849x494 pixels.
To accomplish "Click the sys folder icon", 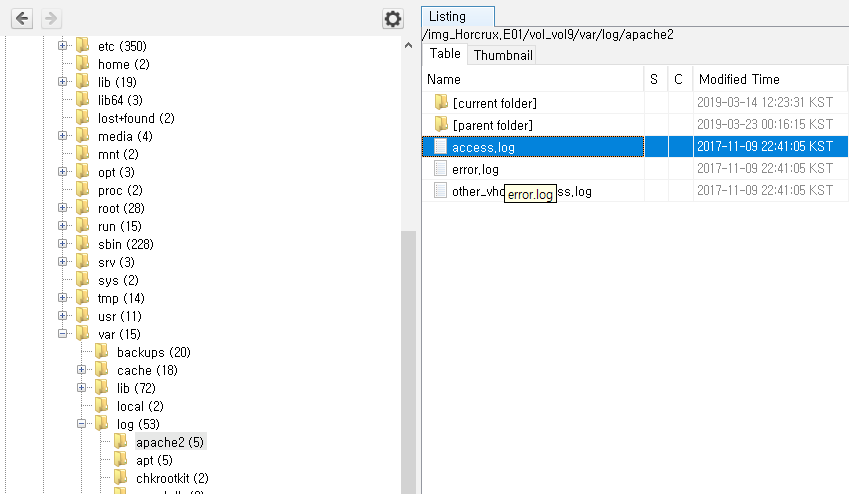I will pyautogui.click(x=83, y=280).
